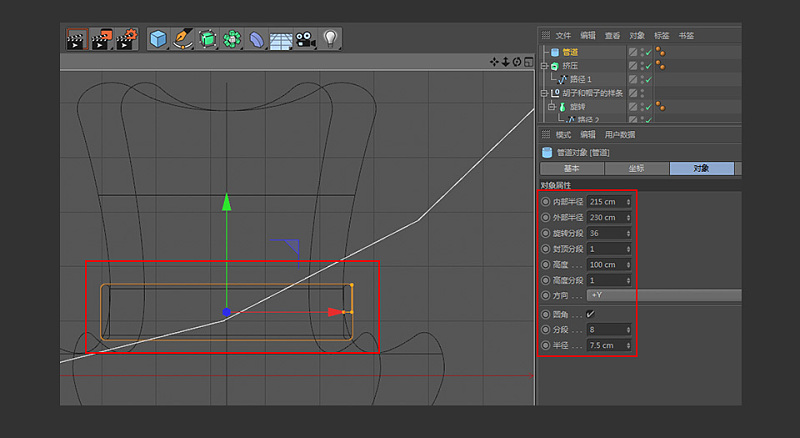
Task: Open the green Array modeling objects icon
Action: (x=232, y=39)
